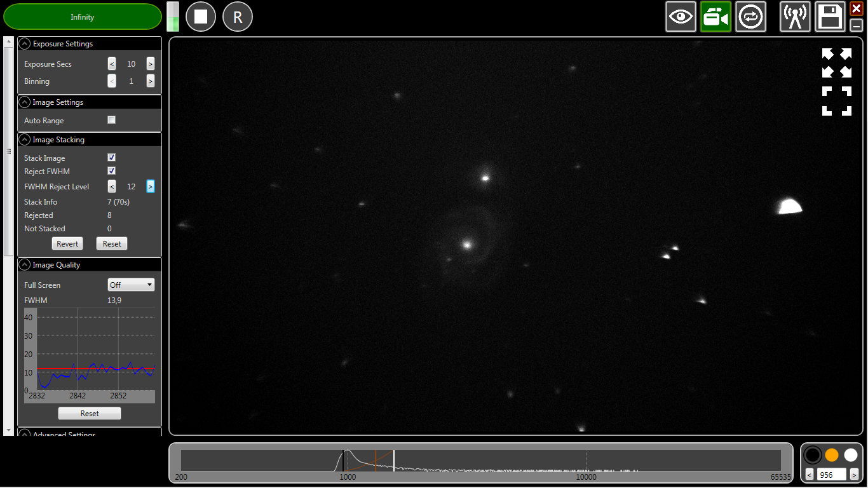Open the Full Screen dropdown
Viewport: 868px width, 488px height.
[131, 285]
